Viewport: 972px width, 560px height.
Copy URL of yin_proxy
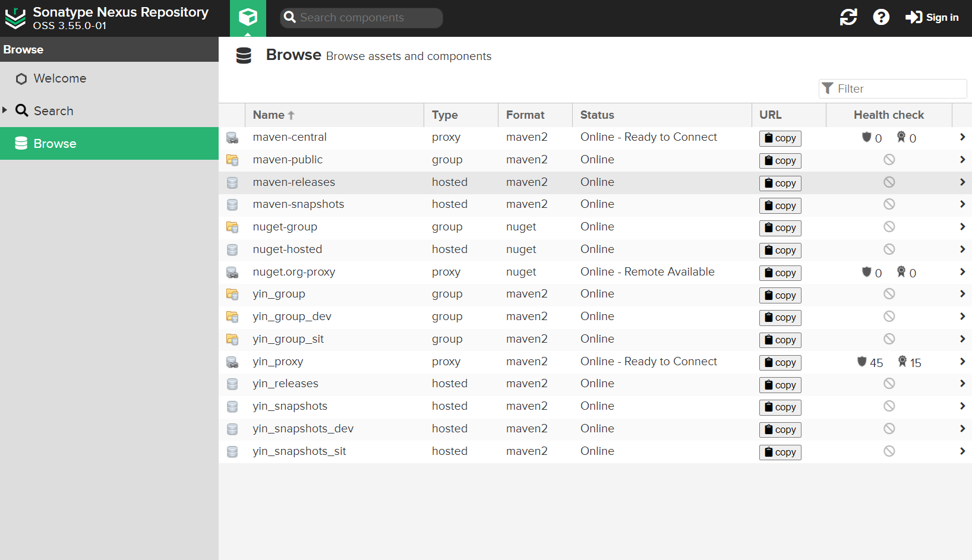(x=780, y=363)
